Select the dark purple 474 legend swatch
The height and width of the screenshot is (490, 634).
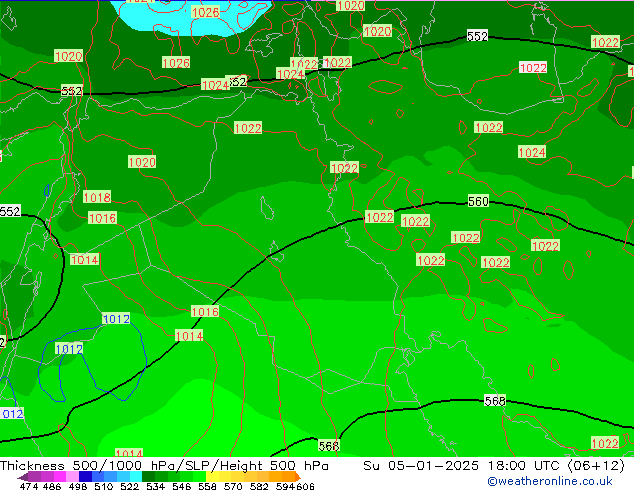click(25, 476)
